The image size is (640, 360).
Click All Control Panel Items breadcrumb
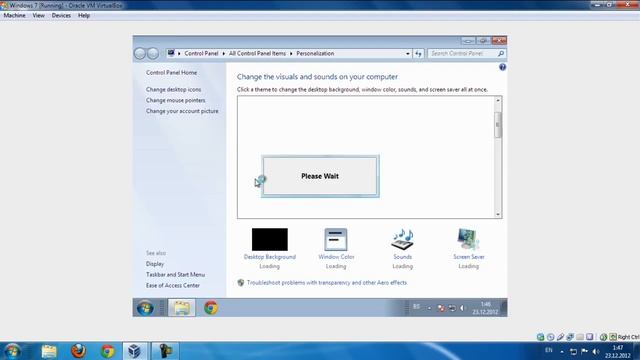point(257,53)
